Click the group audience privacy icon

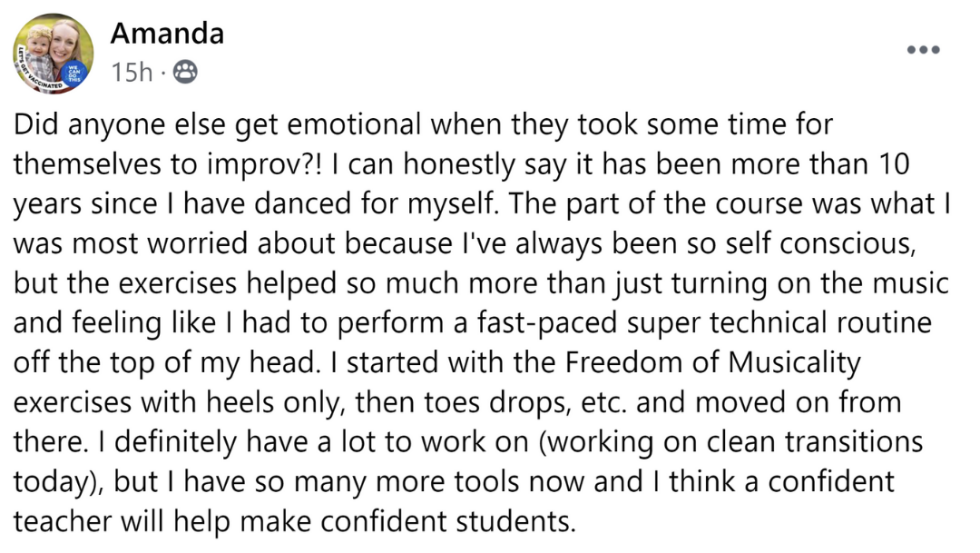coord(184,73)
